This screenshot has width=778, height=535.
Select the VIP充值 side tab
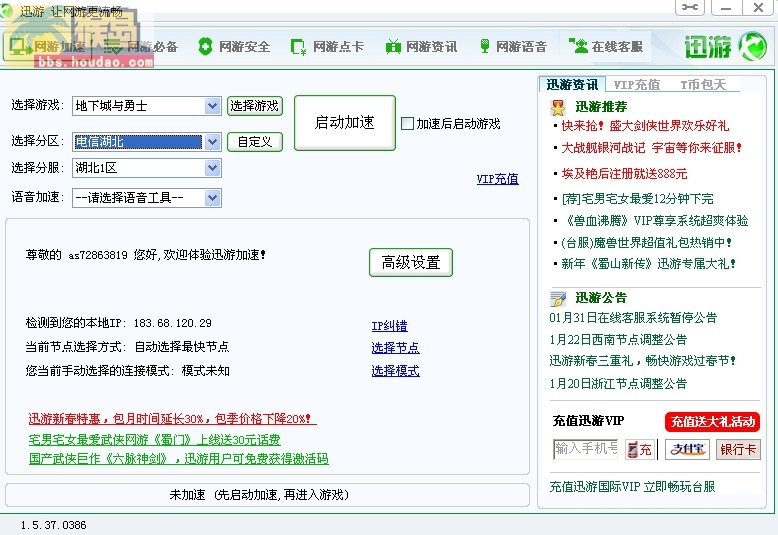[x=637, y=85]
